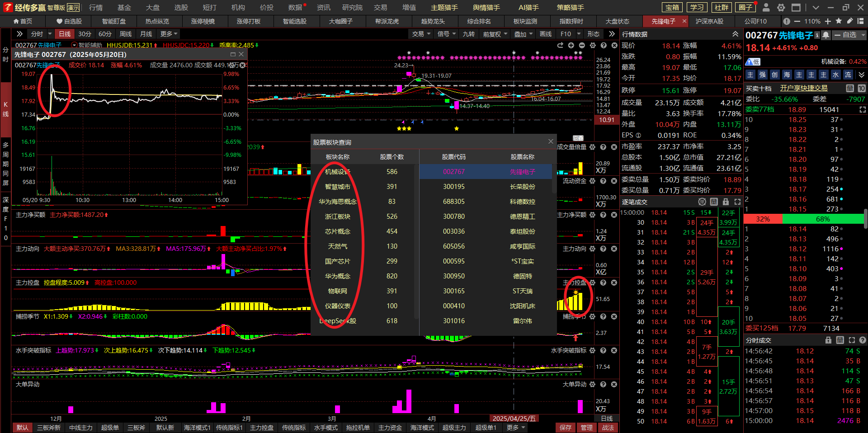Open the settings gear in title bar
Image resolution: width=868 pixels, height=433 pixels.
[x=781, y=7]
